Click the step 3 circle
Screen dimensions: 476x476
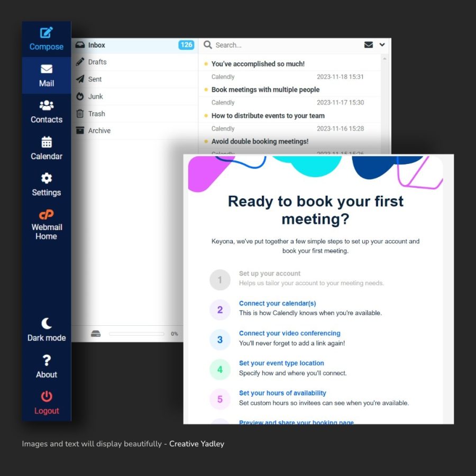220,340
